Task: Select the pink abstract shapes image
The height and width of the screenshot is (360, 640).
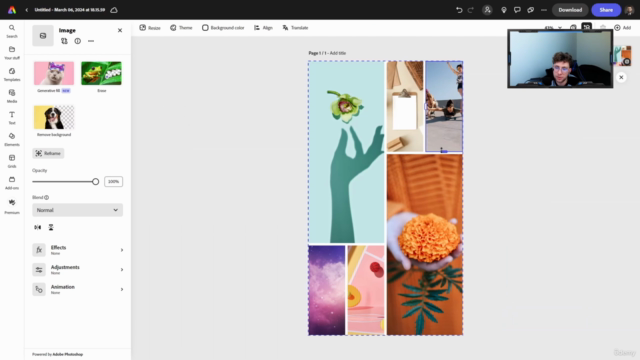Action: click(x=366, y=290)
